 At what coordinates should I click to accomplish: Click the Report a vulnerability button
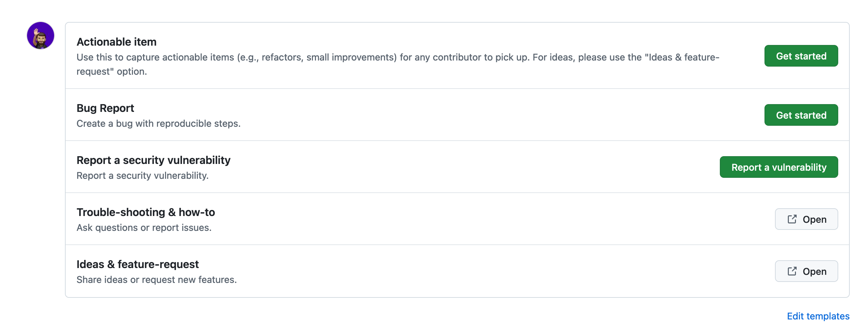pyautogui.click(x=779, y=167)
